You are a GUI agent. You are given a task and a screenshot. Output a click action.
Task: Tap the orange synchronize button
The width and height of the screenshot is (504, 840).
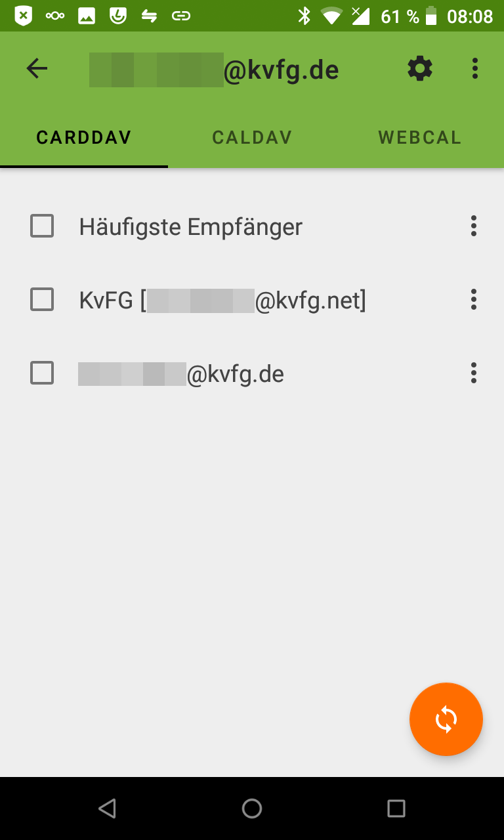[446, 719]
